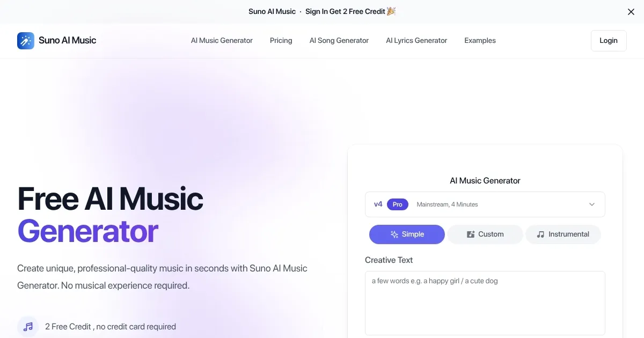Click the Suno AI Music wand logo icon

[x=26, y=41]
